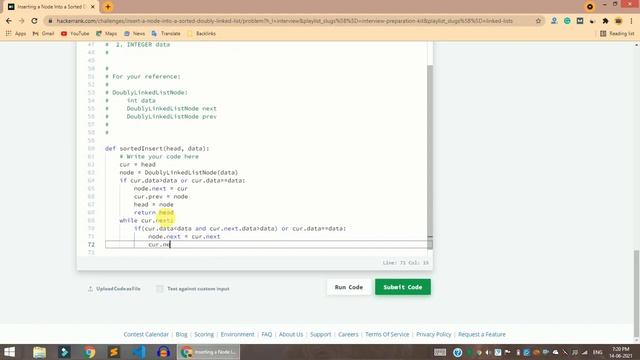Open the FAQ footer link
640x360 pixels.
(267, 334)
